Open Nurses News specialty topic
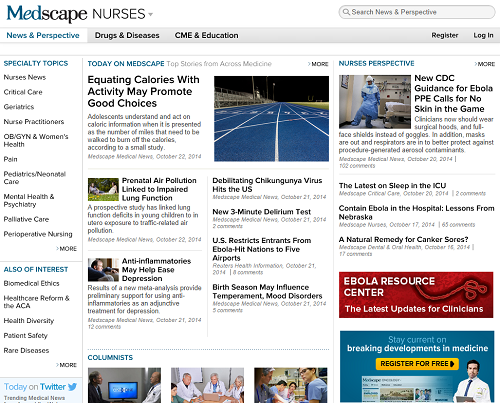Screen dimensions: 500x403 pos(25,77)
